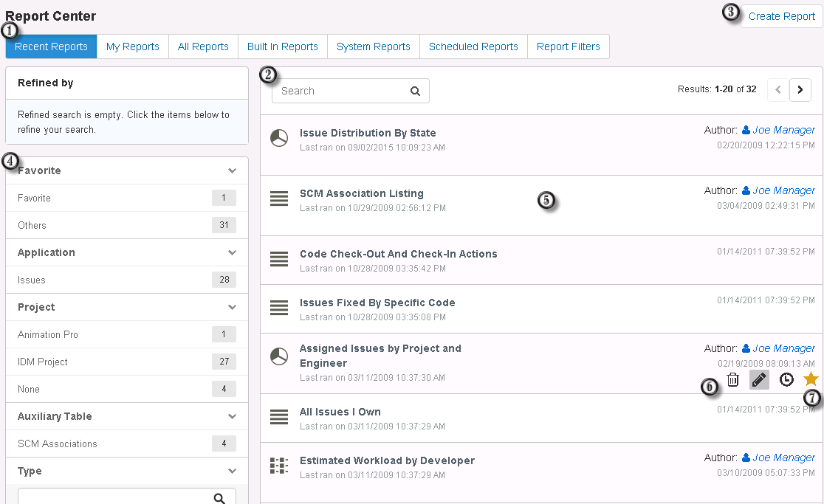Click the trash delete icon
The width and height of the screenshot is (824, 504).
pos(732,379)
